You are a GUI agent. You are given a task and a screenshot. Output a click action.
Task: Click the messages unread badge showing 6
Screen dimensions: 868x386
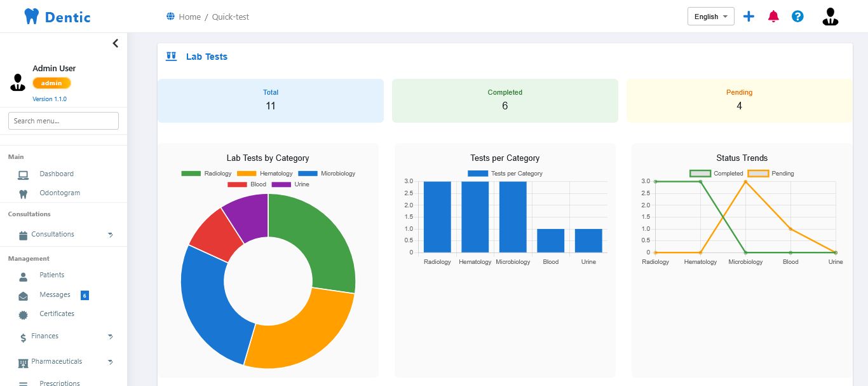(x=85, y=295)
